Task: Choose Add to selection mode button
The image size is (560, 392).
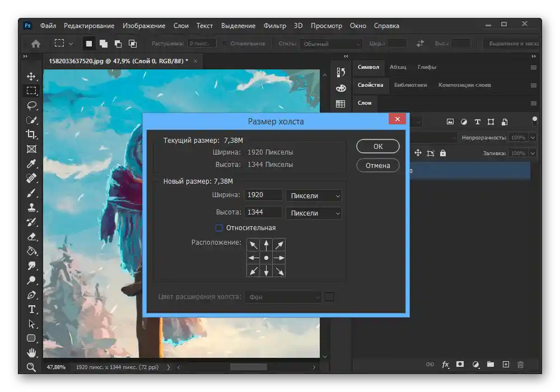Action: (x=104, y=44)
